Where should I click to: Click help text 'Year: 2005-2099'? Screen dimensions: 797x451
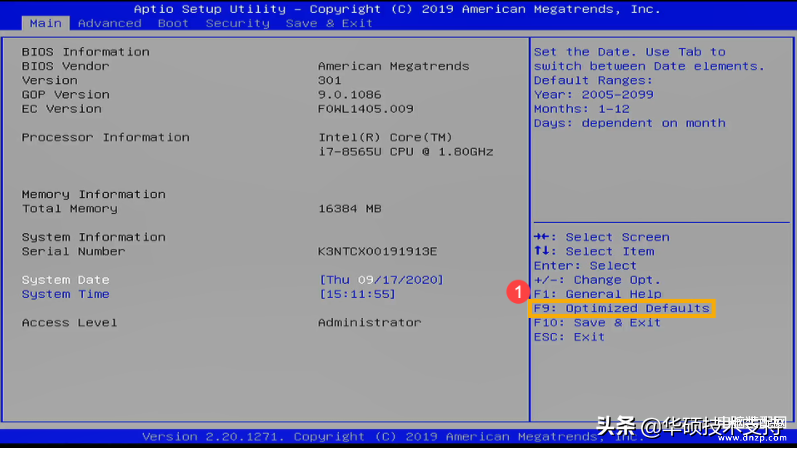[594, 95]
